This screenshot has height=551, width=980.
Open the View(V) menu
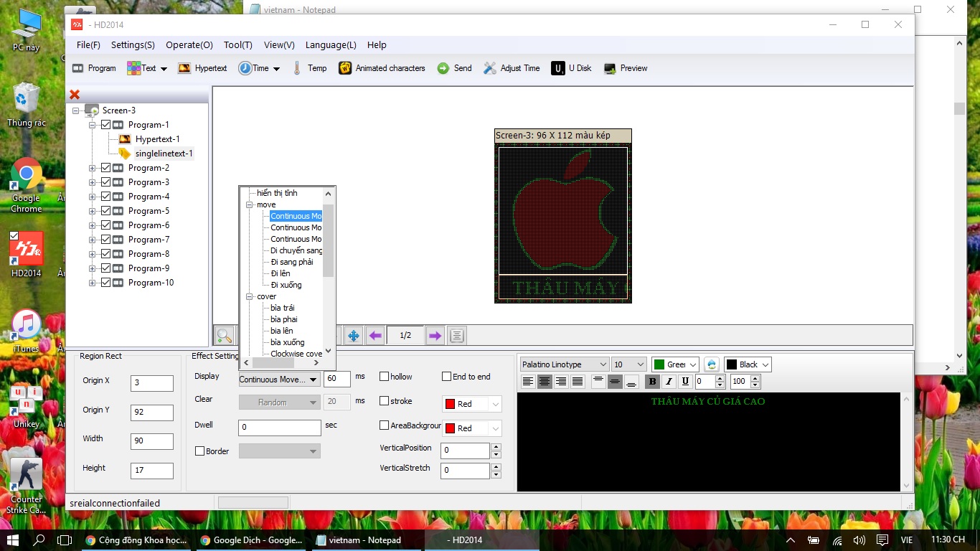click(x=279, y=44)
